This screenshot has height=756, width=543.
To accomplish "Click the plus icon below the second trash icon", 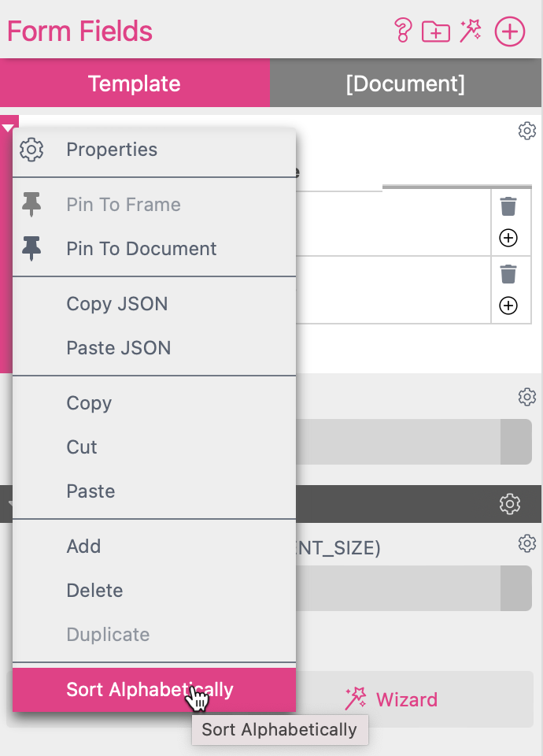I will 509,306.
